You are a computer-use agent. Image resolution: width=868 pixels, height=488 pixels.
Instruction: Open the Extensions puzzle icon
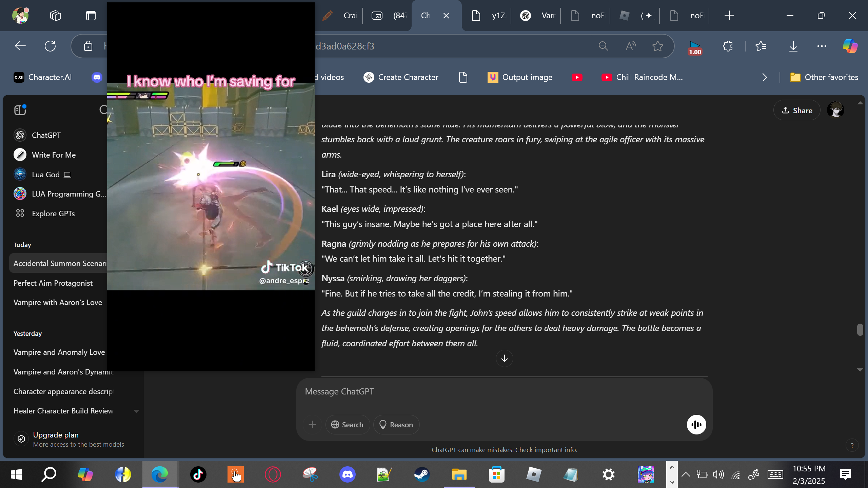[x=728, y=46]
